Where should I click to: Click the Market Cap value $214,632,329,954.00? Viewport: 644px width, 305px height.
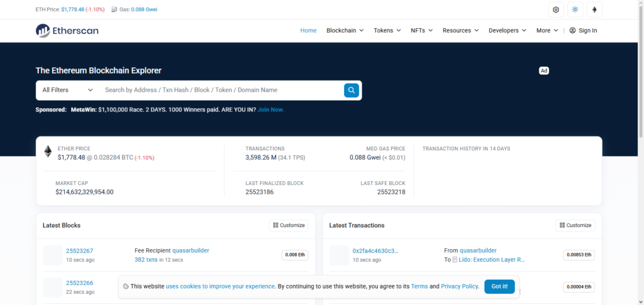[x=85, y=192]
